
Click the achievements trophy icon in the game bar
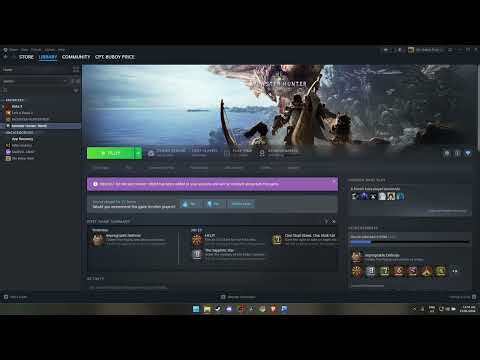tap(262, 153)
